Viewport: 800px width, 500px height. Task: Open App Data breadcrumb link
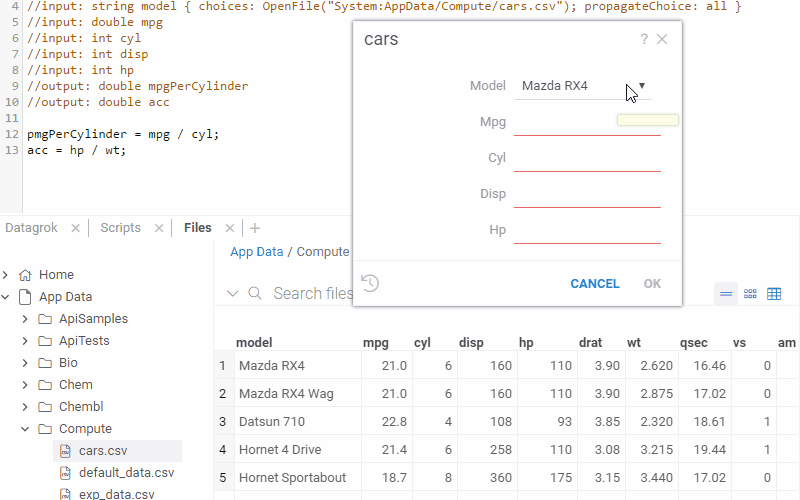(257, 252)
